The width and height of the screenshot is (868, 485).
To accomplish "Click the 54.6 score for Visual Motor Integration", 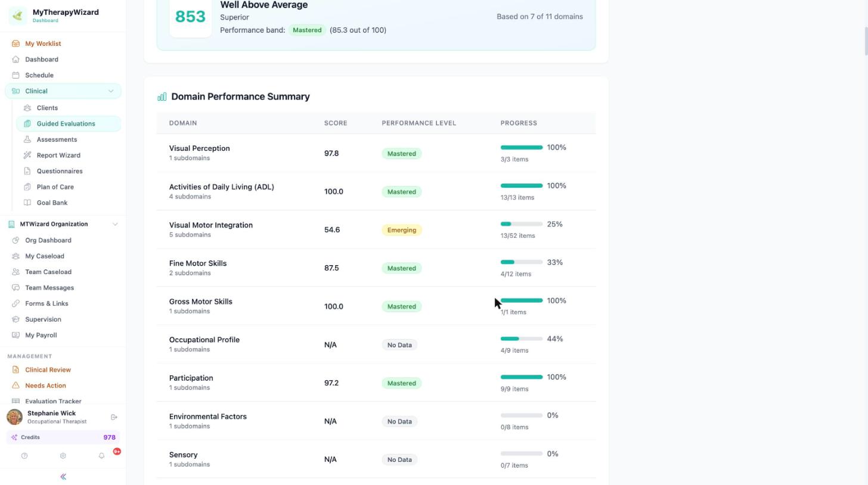I will coord(332,230).
